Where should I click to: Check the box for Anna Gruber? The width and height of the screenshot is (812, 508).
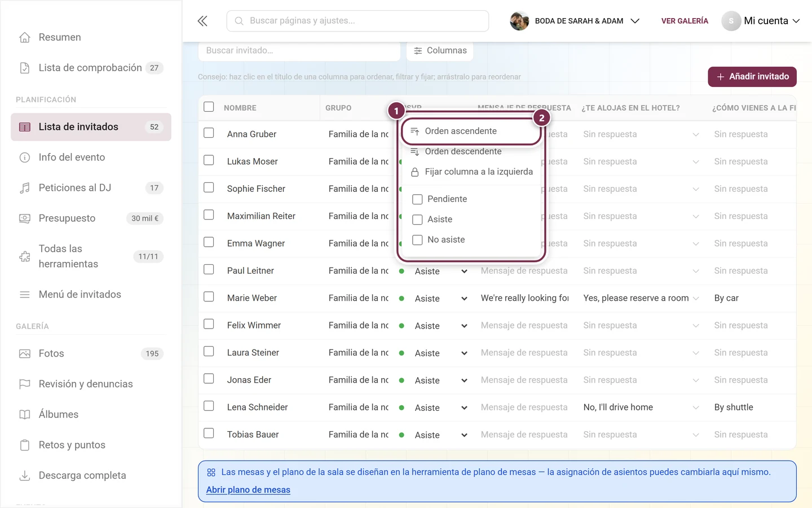coord(209,133)
